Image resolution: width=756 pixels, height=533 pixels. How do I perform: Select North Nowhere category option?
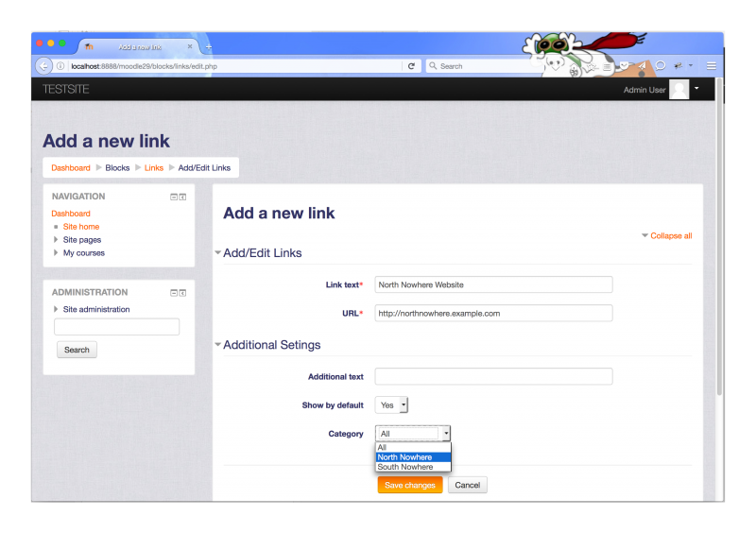tap(413, 457)
